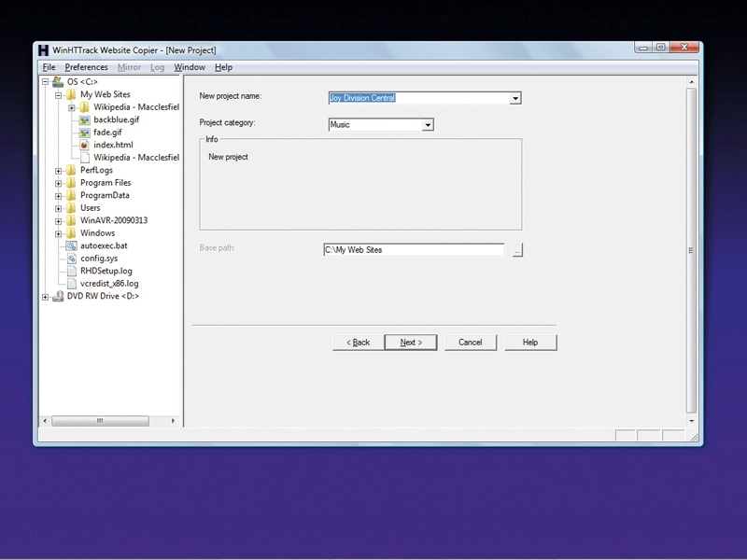Select the index.html browser file icon
Viewport: 747px width, 560px height.
click(84, 145)
